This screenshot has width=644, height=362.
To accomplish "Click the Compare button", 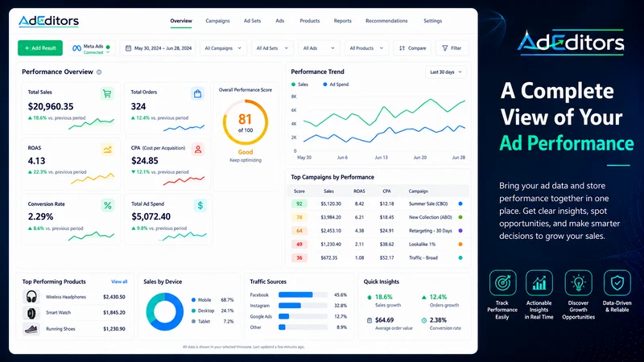I will [412, 48].
